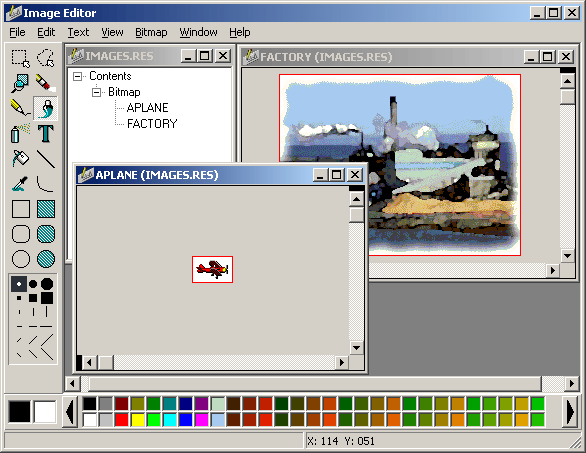Choose the longest vertical line brush shape
Viewport: 586px width, 453px height.
point(47,312)
